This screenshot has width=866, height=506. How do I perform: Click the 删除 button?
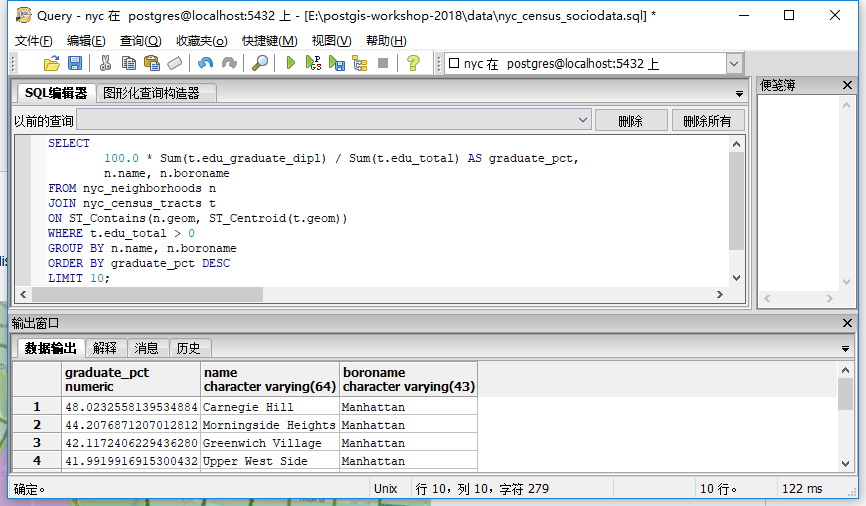pyautogui.click(x=631, y=120)
